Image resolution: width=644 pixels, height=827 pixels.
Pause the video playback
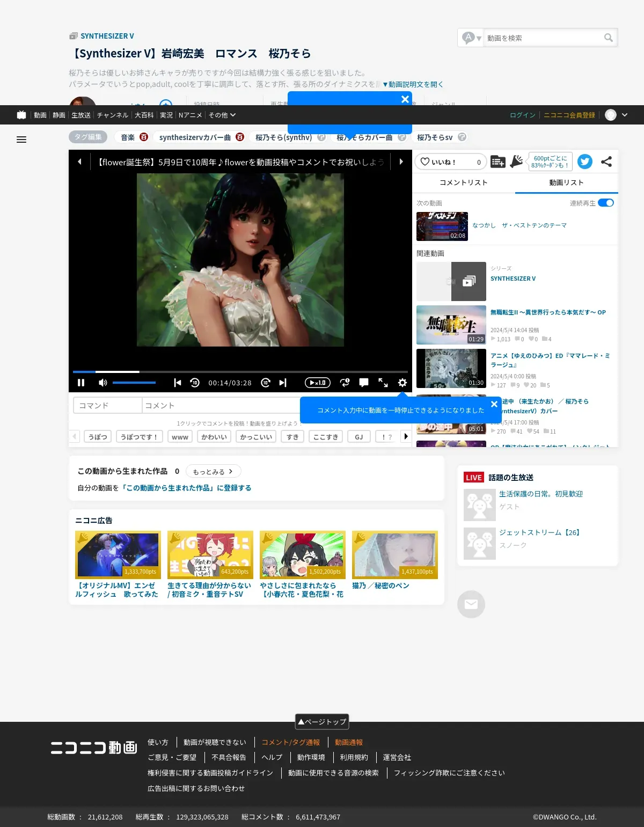pyautogui.click(x=81, y=383)
